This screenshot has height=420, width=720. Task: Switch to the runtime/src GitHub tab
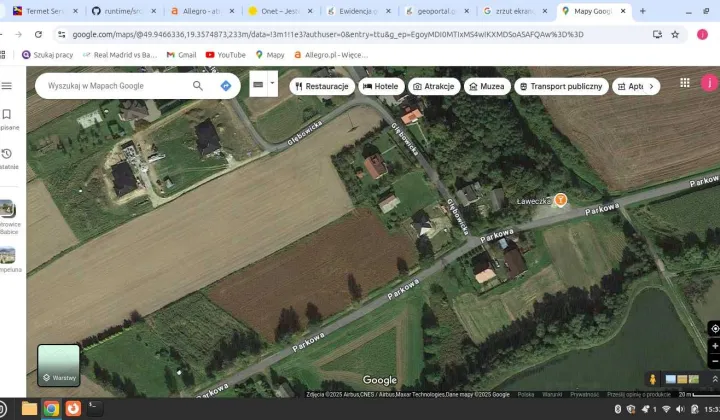tap(123, 11)
